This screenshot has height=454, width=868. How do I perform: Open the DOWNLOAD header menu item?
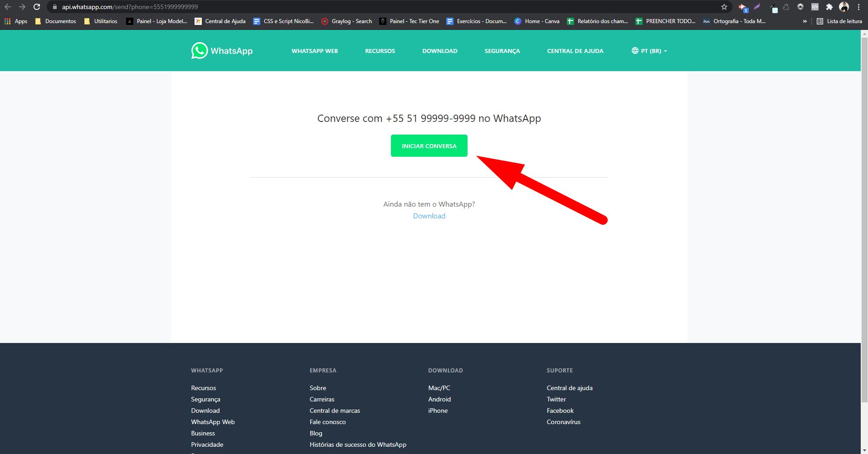tap(440, 51)
